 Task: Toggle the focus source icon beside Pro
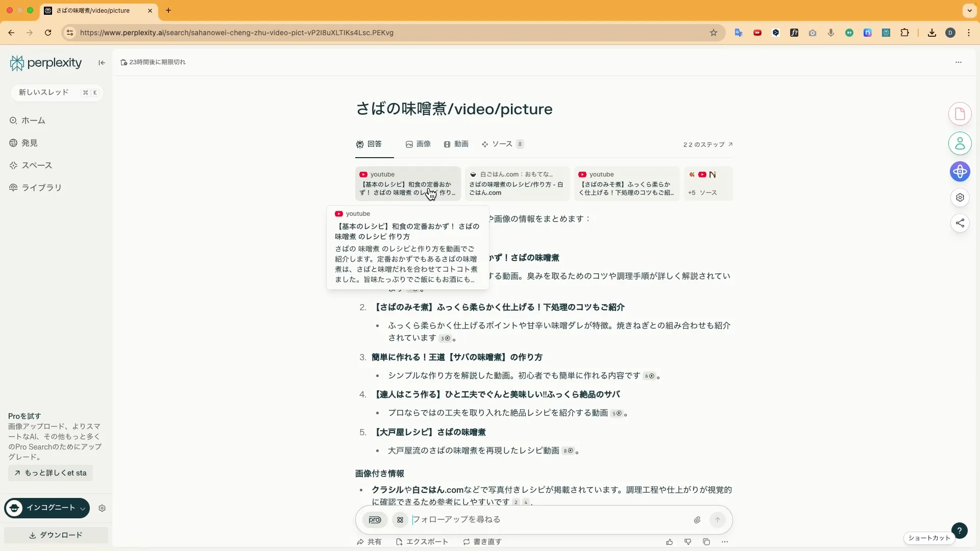pyautogui.click(x=400, y=520)
